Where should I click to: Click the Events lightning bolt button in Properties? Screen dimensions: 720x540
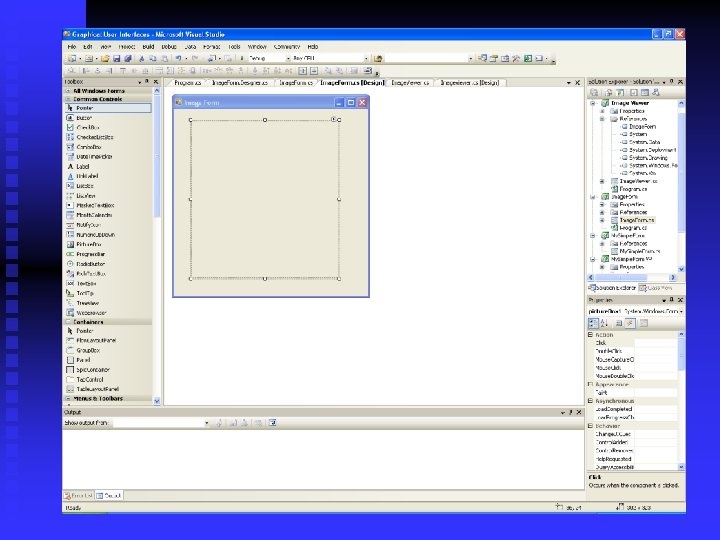click(x=630, y=324)
